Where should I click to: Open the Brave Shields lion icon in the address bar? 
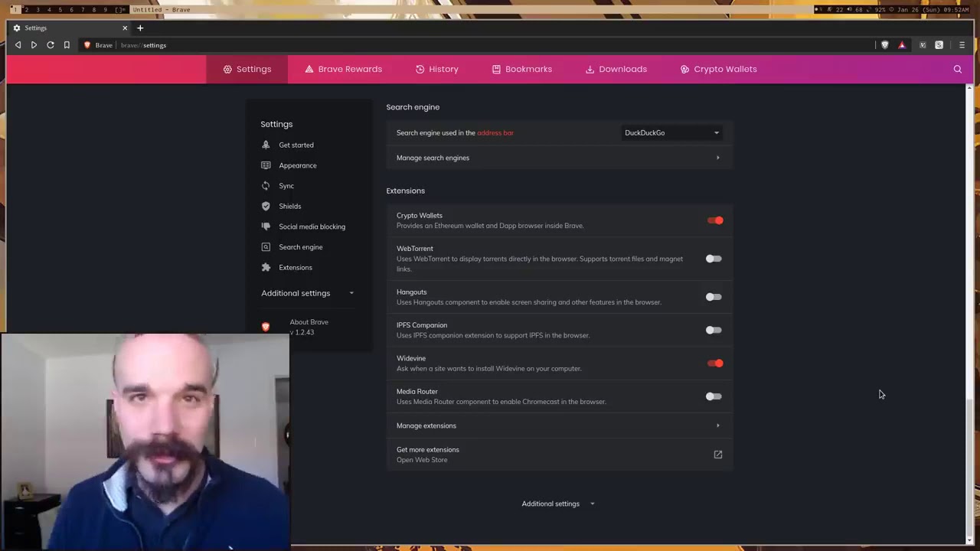coord(885,45)
